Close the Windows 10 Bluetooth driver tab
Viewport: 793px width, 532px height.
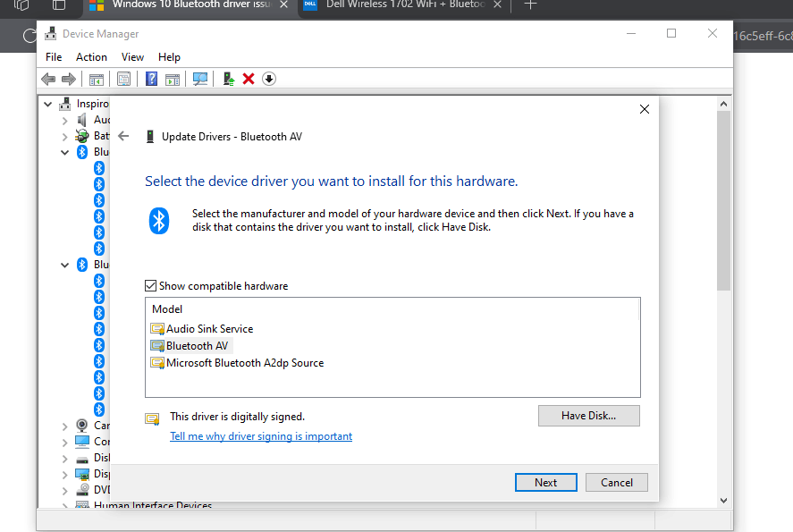pos(283,4)
